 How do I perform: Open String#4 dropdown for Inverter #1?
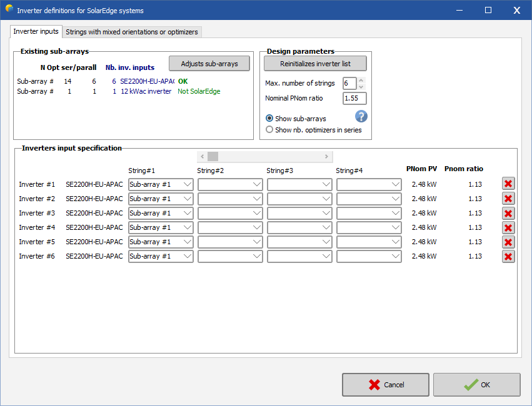tap(369, 184)
